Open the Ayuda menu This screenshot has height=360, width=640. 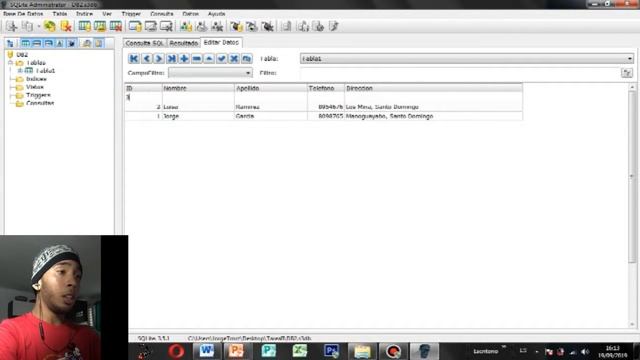[216, 14]
